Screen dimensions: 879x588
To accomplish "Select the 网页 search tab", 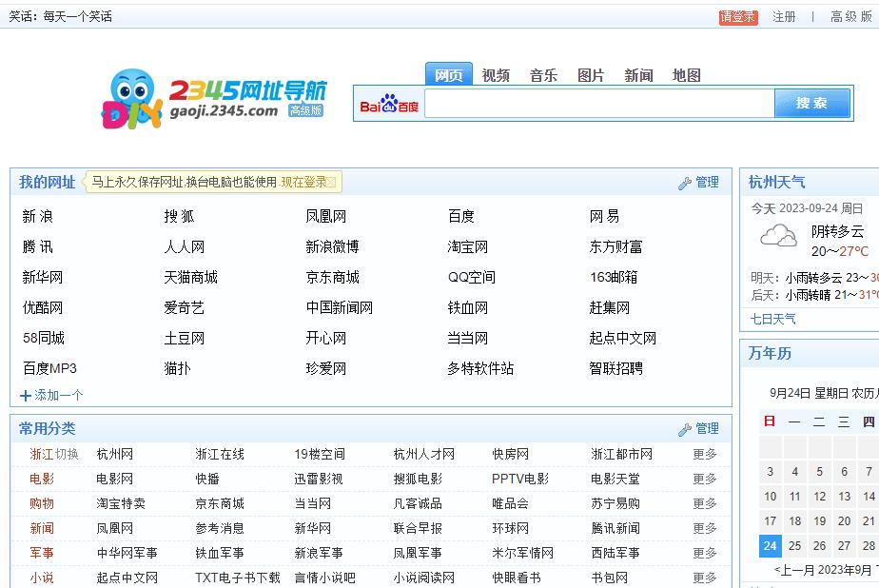I will pyautogui.click(x=449, y=74).
